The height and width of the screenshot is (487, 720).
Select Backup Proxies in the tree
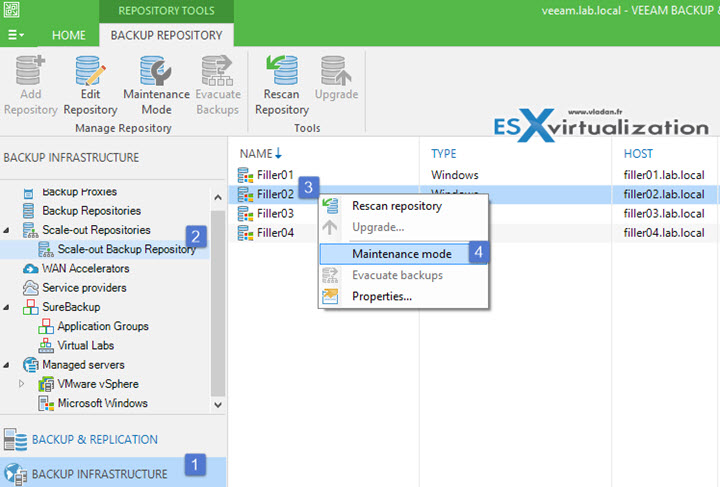79,191
